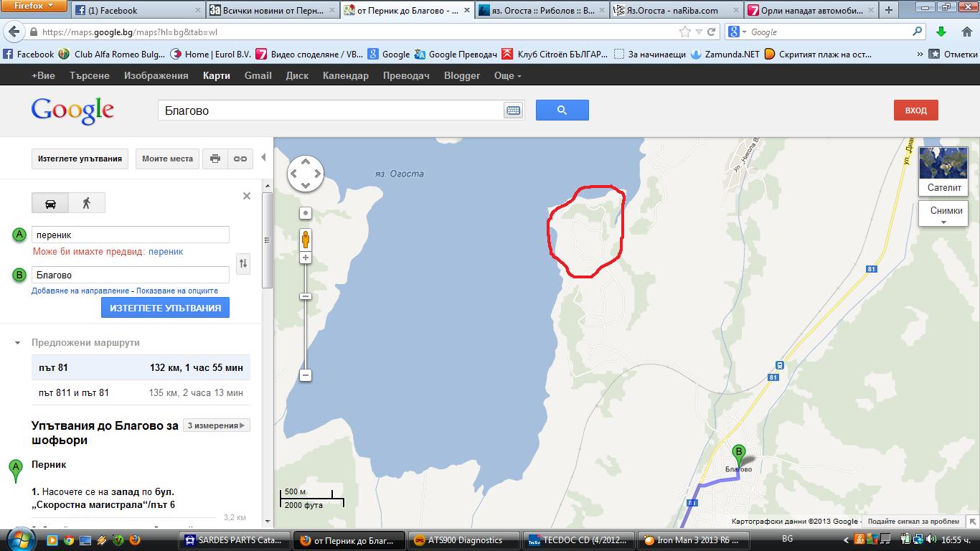Open Преводач in the Google bar

pos(405,75)
